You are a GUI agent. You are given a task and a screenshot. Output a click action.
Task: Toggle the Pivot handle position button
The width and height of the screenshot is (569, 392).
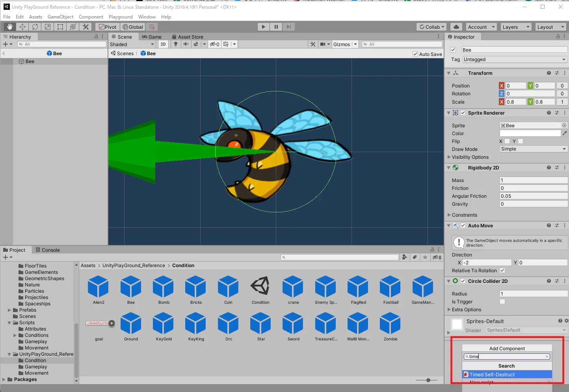coord(108,27)
